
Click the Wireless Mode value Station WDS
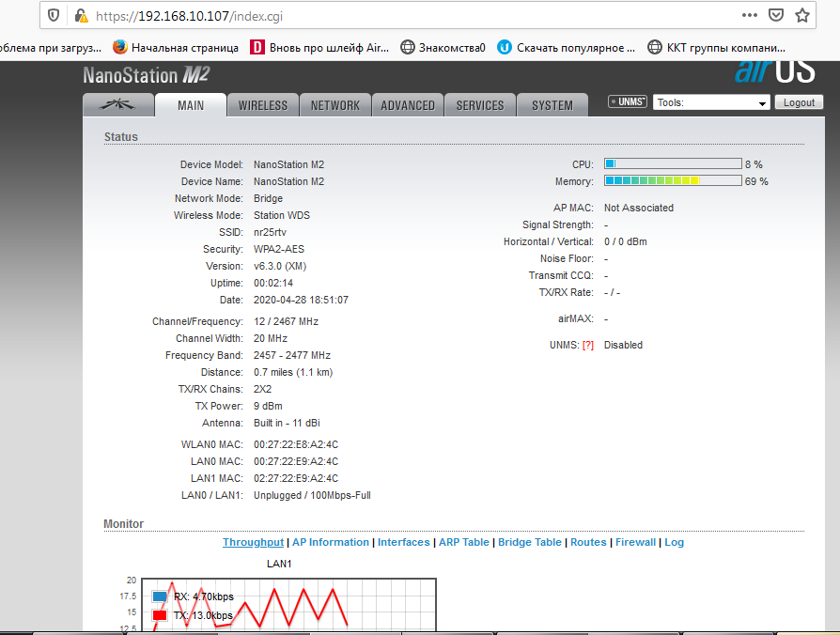click(282, 215)
